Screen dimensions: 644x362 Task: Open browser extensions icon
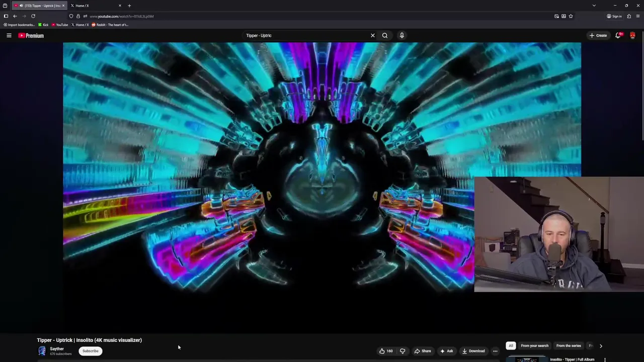click(629, 16)
